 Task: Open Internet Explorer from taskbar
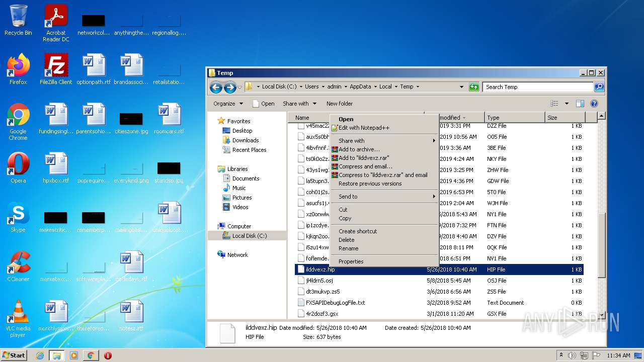[40, 355]
